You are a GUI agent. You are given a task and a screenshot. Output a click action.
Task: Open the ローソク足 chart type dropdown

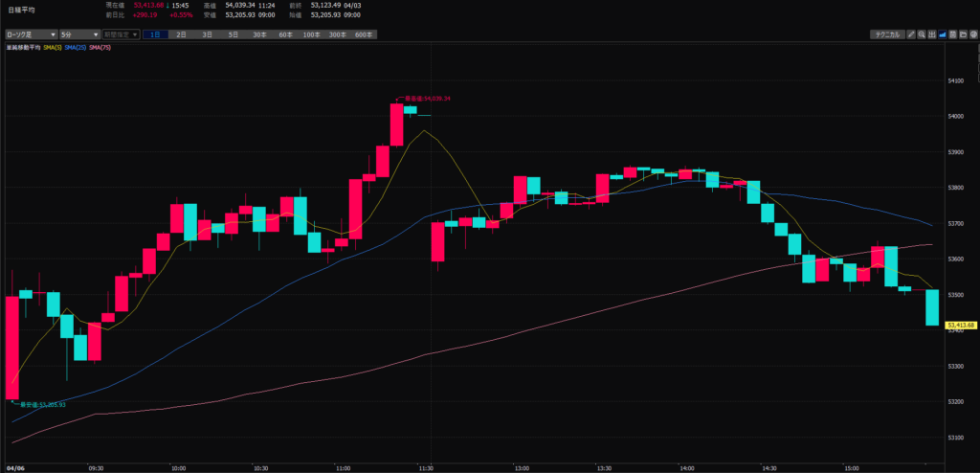pos(31,34)
